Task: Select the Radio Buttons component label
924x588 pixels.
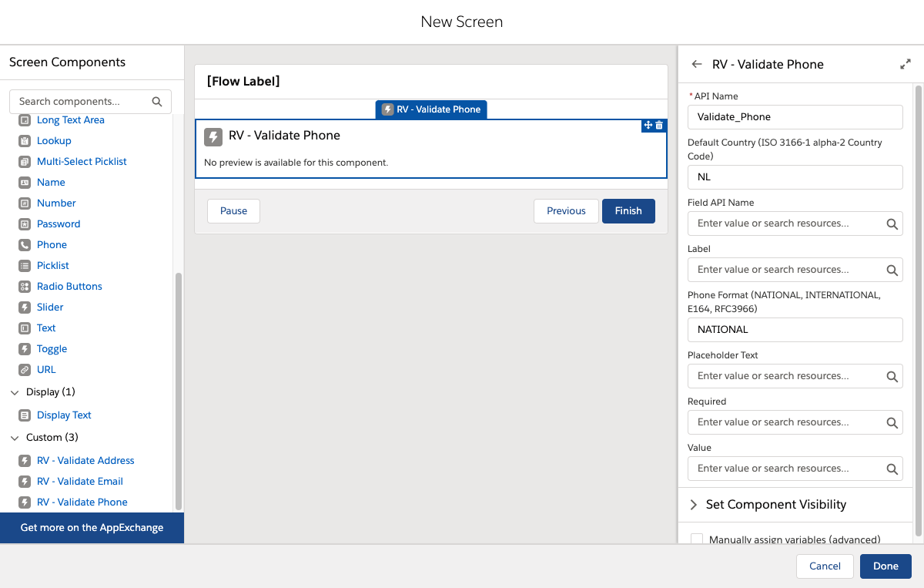Action: point(69,287)
